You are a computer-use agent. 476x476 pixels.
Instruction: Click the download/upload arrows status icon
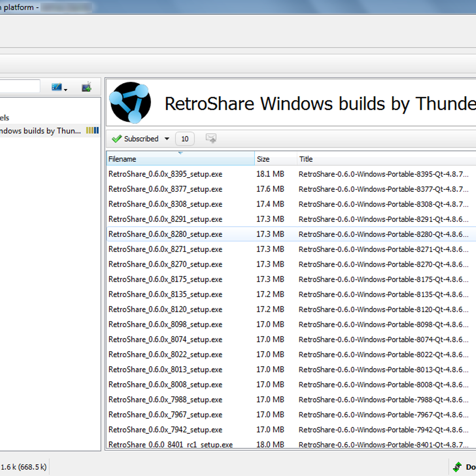(457, 467)
